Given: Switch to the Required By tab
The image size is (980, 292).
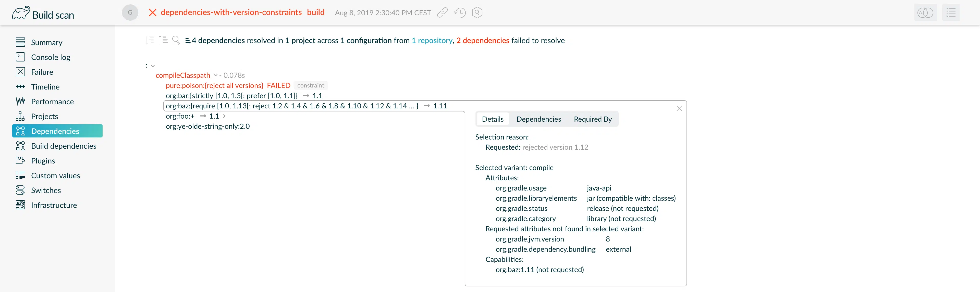Looking at the screenshot, I should click(593, 119).
